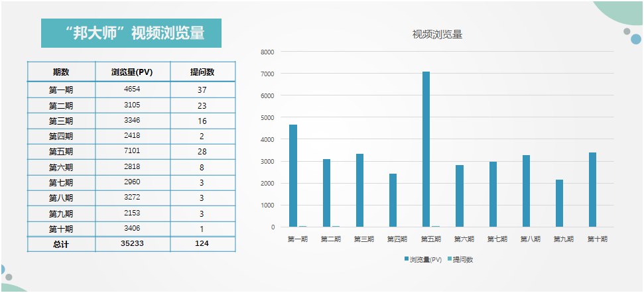
Task: Click the tallest bar for 第五期
Action: coord(426,149)
